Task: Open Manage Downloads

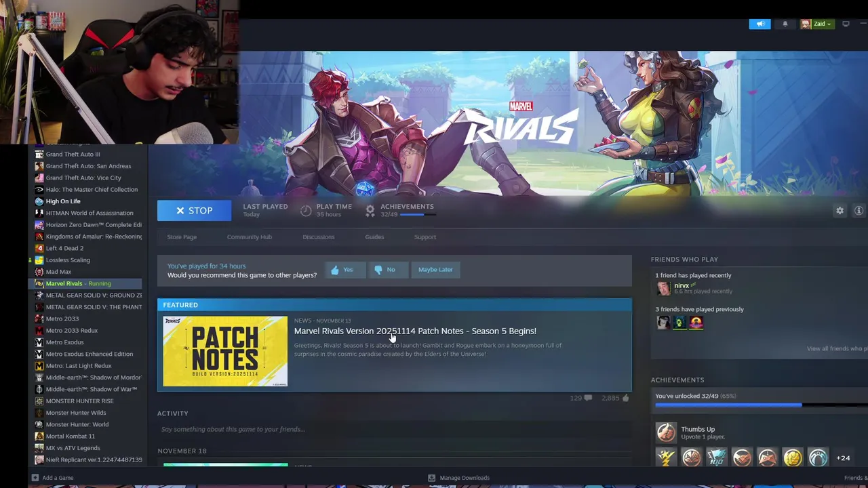Action: pos(459,478)
